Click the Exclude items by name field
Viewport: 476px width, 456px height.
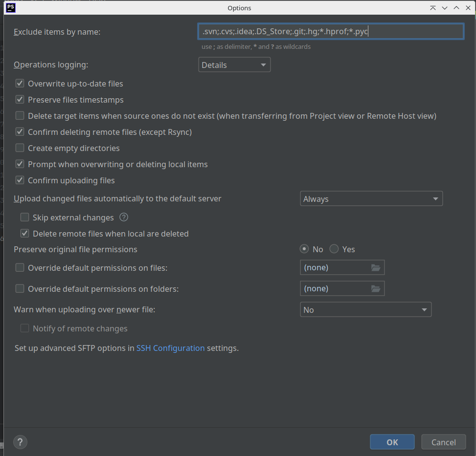(x=330, y=32)
